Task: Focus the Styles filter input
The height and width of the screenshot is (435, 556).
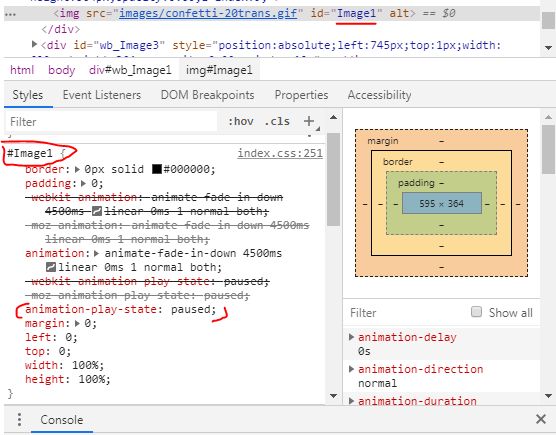Action: [111, 122]
